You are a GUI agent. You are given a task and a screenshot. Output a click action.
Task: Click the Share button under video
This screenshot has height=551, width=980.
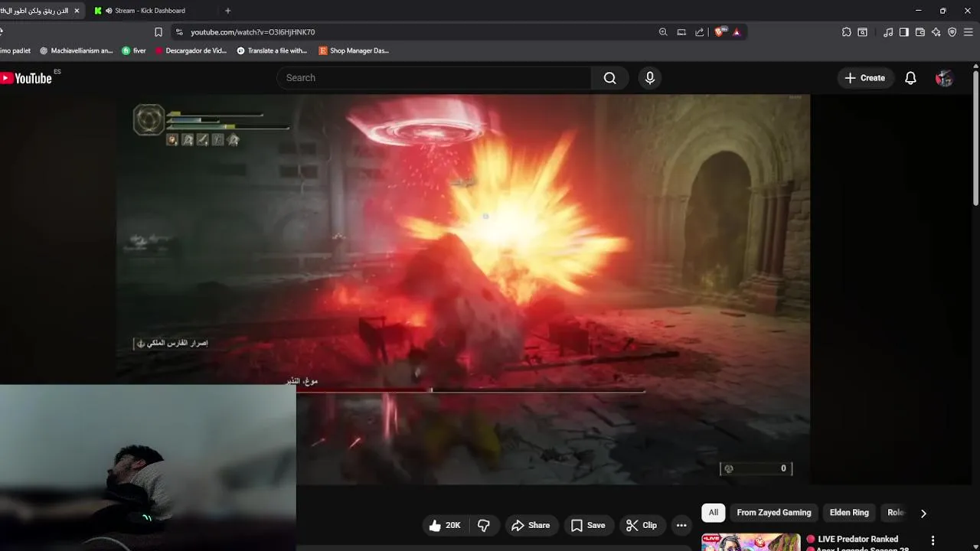[x=531, y=525]
